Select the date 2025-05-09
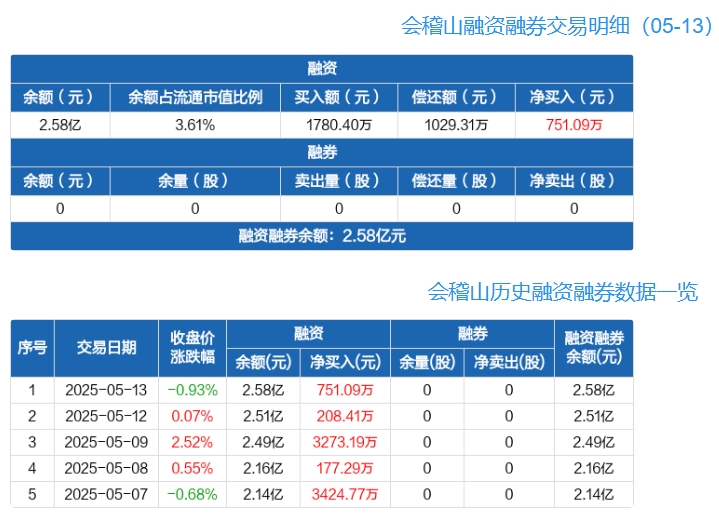 coord(106,443)
